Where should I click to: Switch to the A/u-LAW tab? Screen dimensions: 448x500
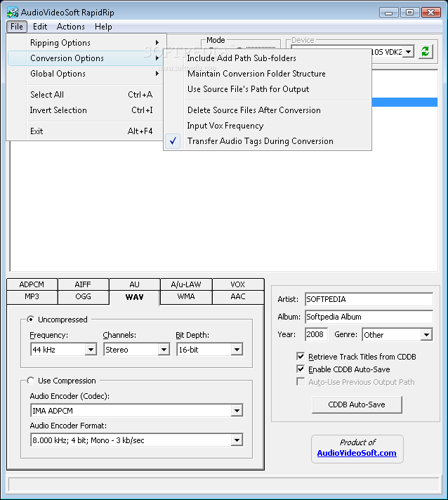(x=186, y=284)
